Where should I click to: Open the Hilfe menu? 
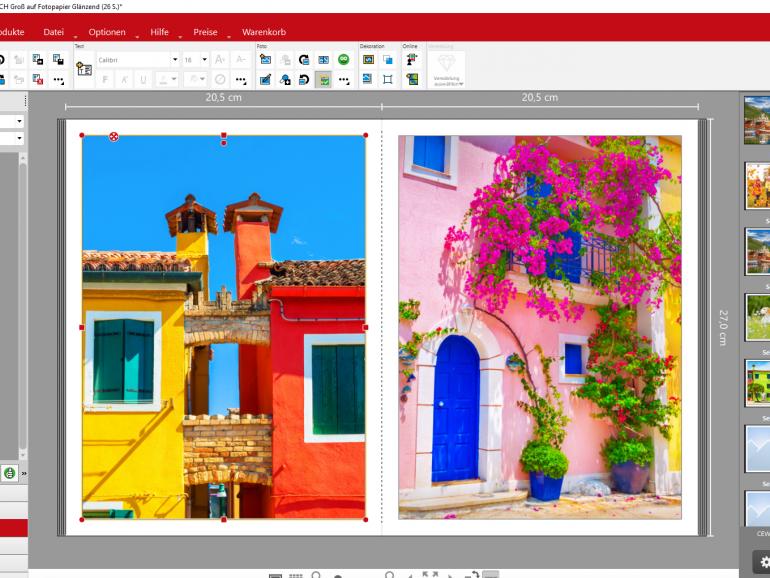click(x=160, y=32)
